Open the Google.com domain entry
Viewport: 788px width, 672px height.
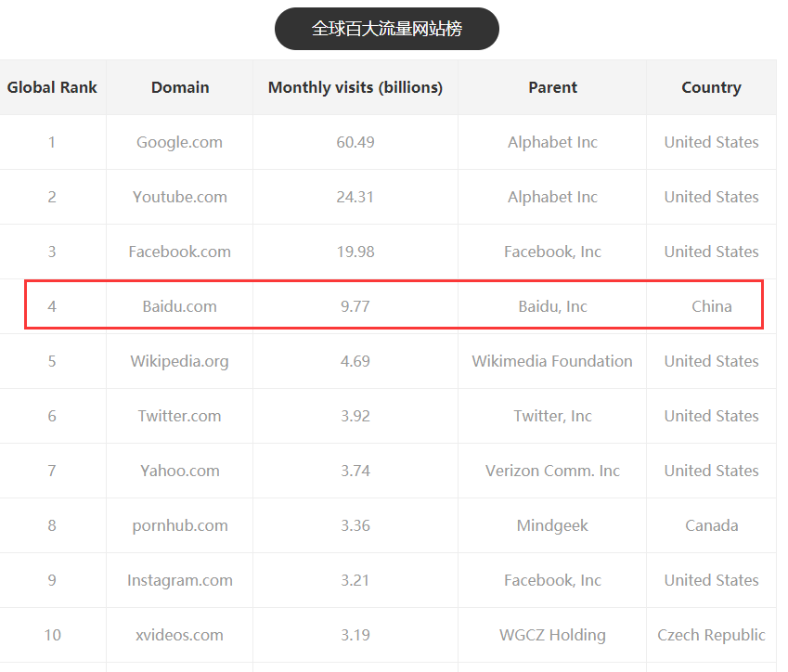pos(179,142)
